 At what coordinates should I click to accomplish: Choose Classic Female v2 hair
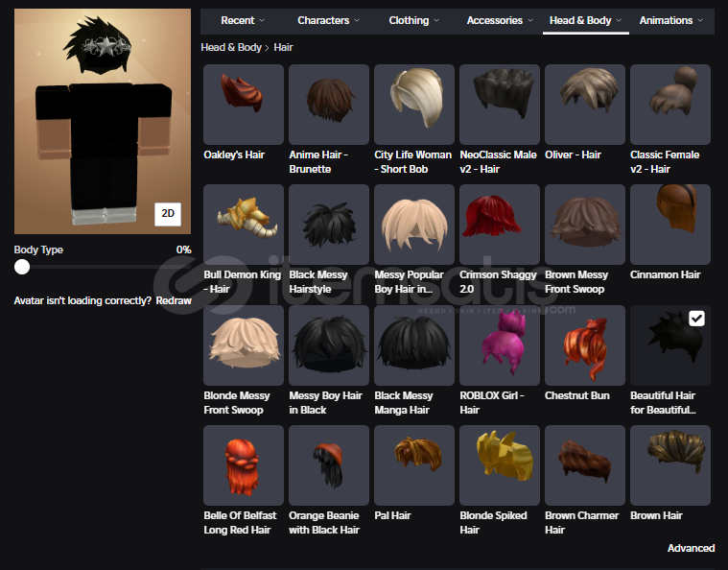(x=670, y=105)
